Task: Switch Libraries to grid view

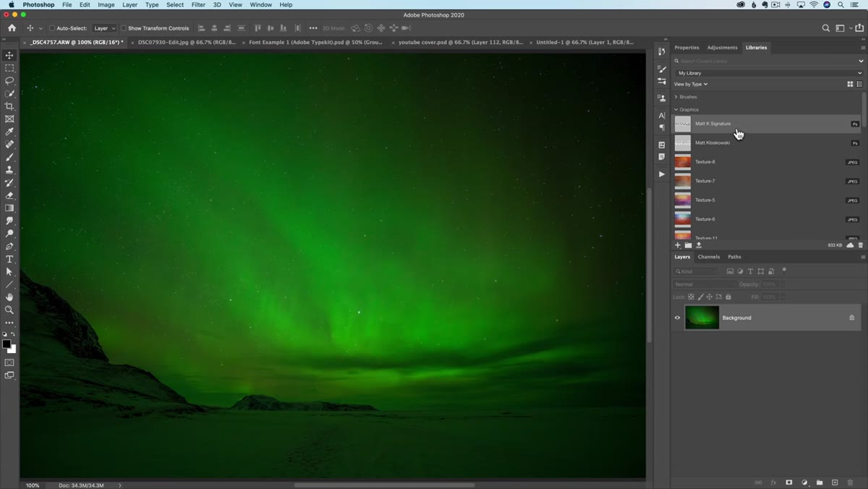Action: click(x=850, y=84)
